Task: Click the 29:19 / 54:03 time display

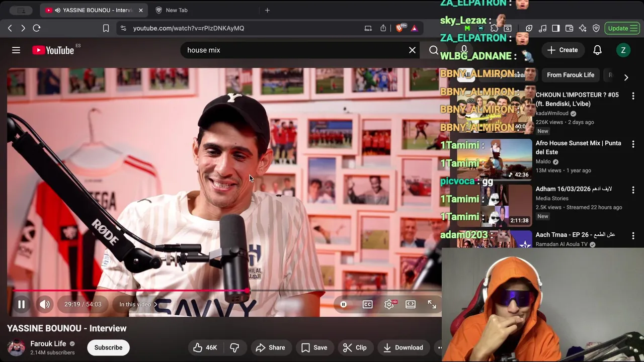Action: coord(83,304)
